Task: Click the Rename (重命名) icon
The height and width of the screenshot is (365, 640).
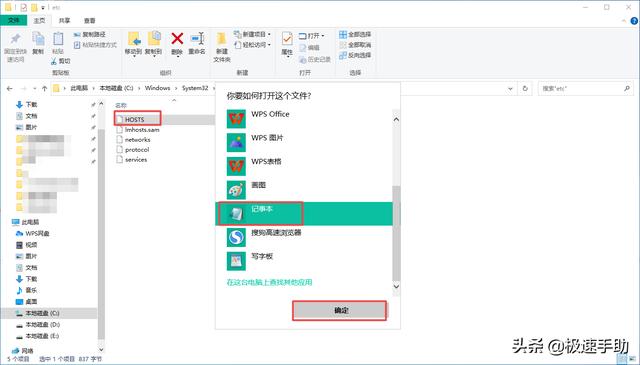Action: (198, 39)
